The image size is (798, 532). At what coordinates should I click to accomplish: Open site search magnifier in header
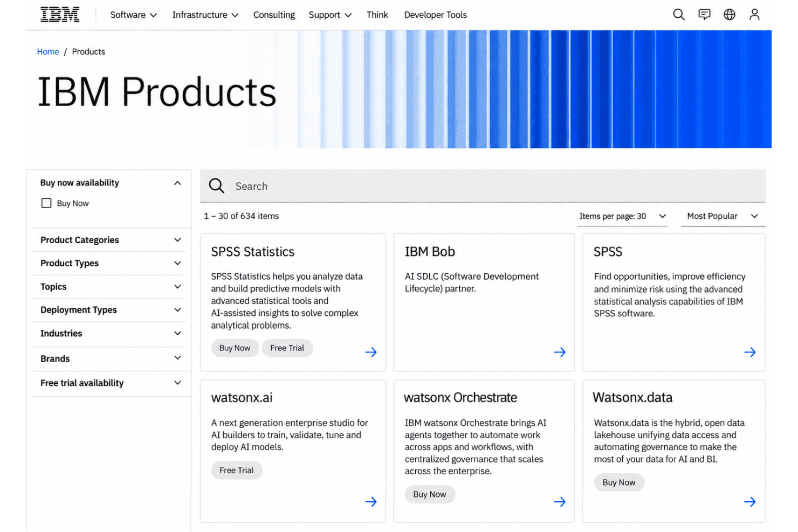[679, 15]
